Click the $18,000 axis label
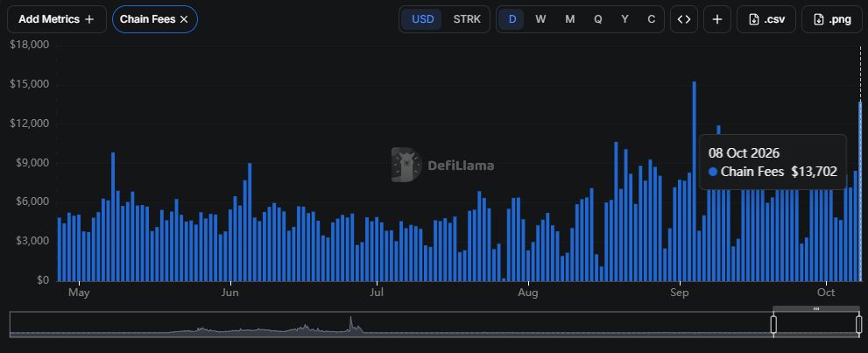Image resolution: width=868 pixels, height=353 pixels. [30, 45]
